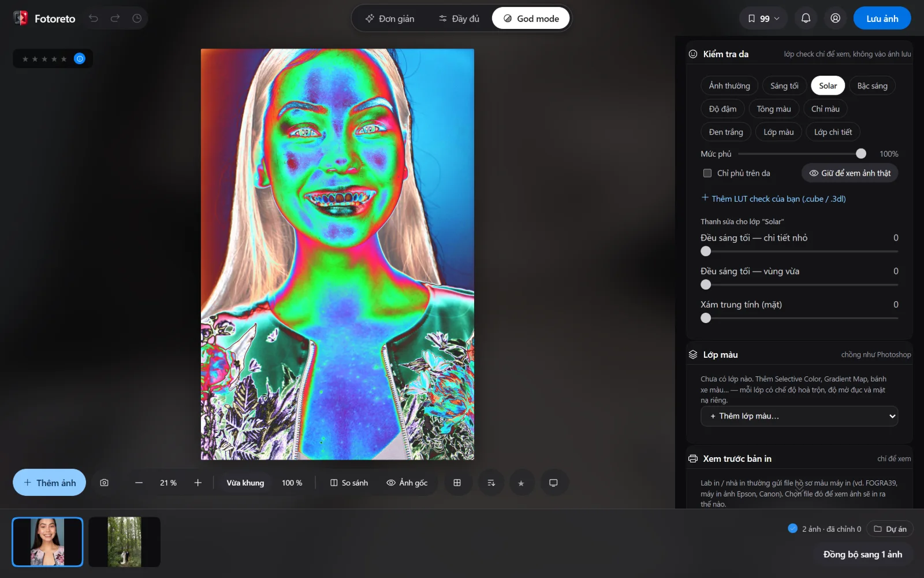Select the forest photo thumbnail
The image size is (924, 578).
click(124, 542)
